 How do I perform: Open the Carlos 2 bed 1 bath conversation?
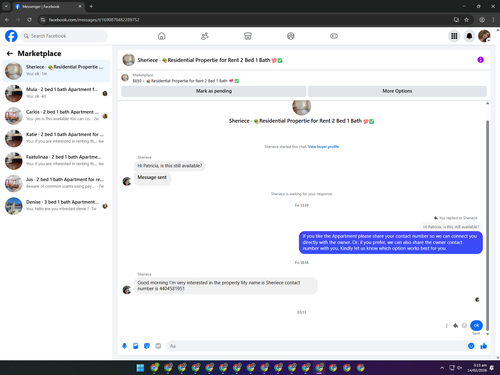coord(56,116)
